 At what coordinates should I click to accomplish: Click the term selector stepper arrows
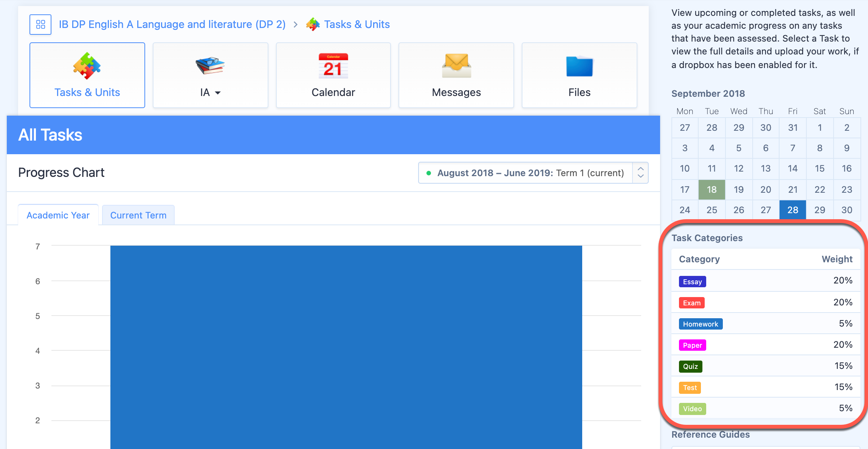click(x=640, y=173)
